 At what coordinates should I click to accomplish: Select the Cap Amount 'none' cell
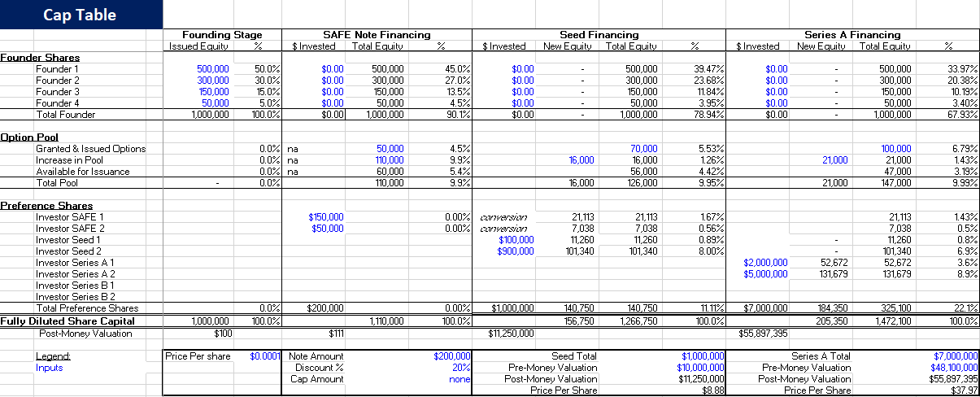click(x=460, y=379)
